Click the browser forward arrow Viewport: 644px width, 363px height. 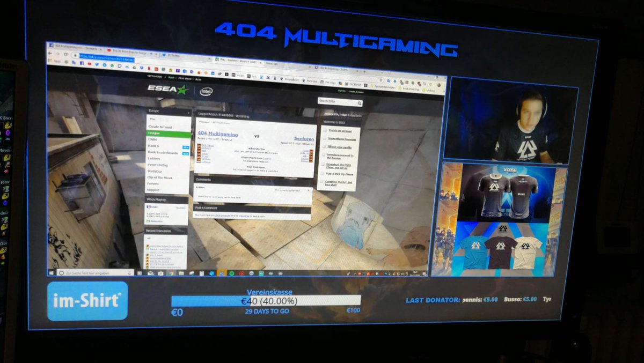(57, 54)
